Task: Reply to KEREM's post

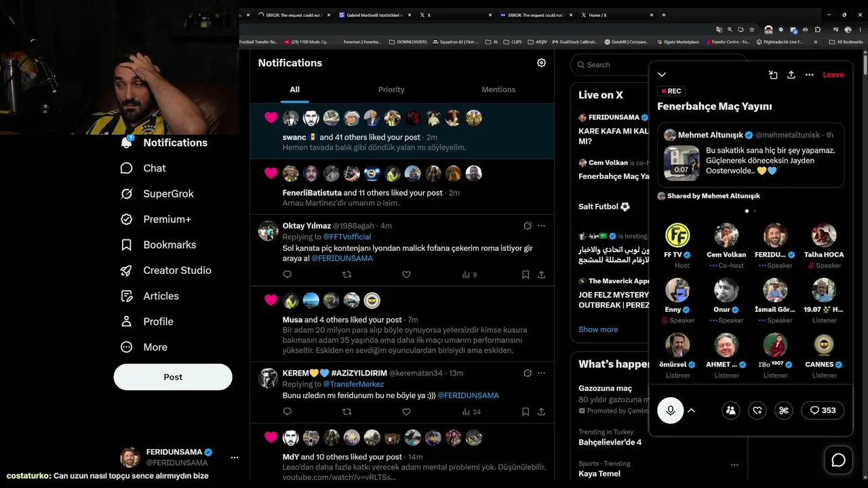Action: 287,411
